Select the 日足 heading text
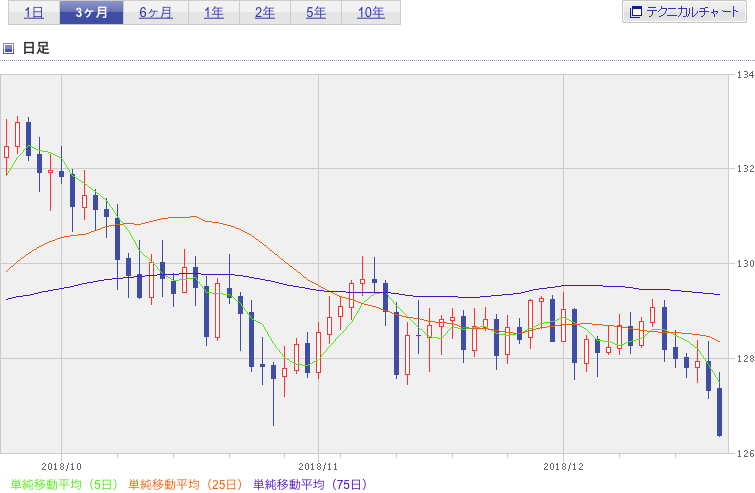Screen dimensions: 755x493 tap(36, 48)
